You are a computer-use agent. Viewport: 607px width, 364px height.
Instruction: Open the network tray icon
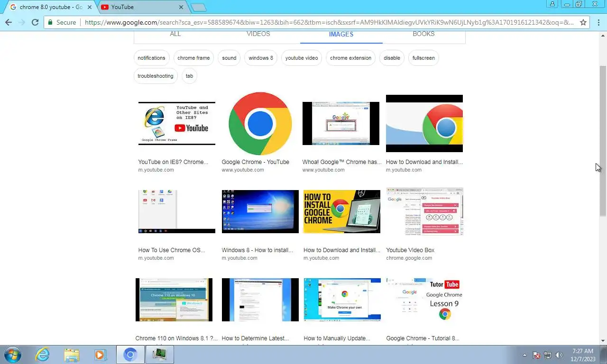(x=548, y=355)
